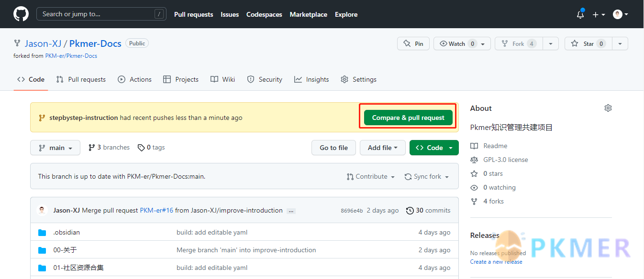Open the Projects tab

click(181, 79)
